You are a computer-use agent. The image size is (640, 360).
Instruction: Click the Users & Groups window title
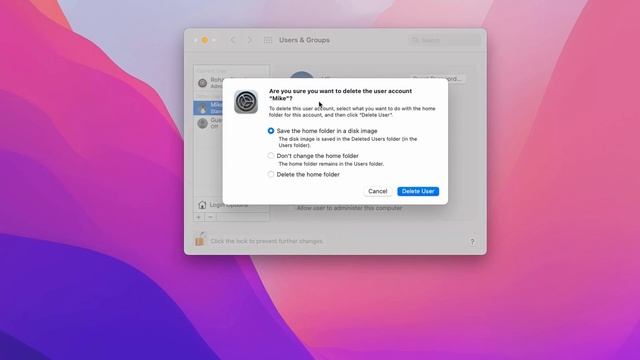point(304,40)
